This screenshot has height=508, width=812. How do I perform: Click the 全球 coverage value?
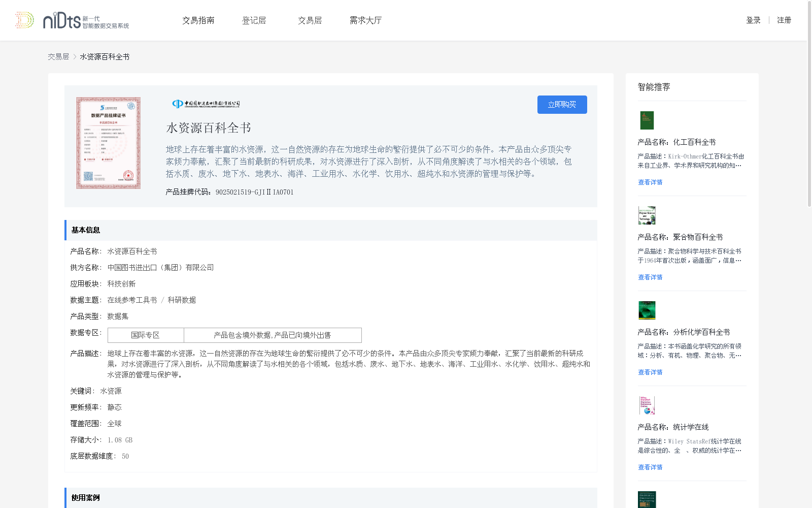[x=114, y=424]
